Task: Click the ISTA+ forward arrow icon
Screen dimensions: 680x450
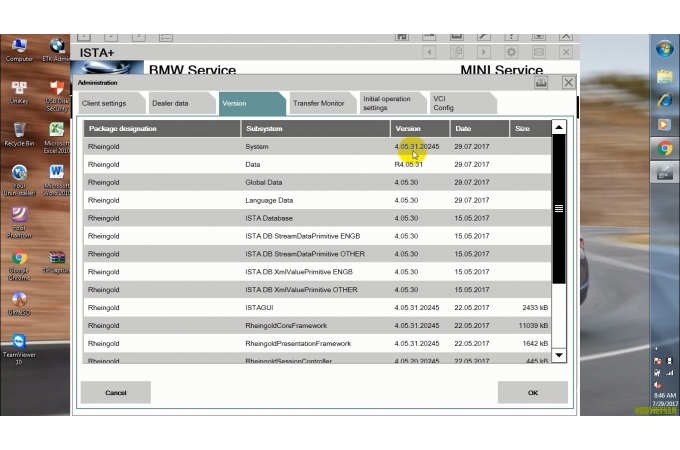Action: pyautogui.click(x=484, y=52)
